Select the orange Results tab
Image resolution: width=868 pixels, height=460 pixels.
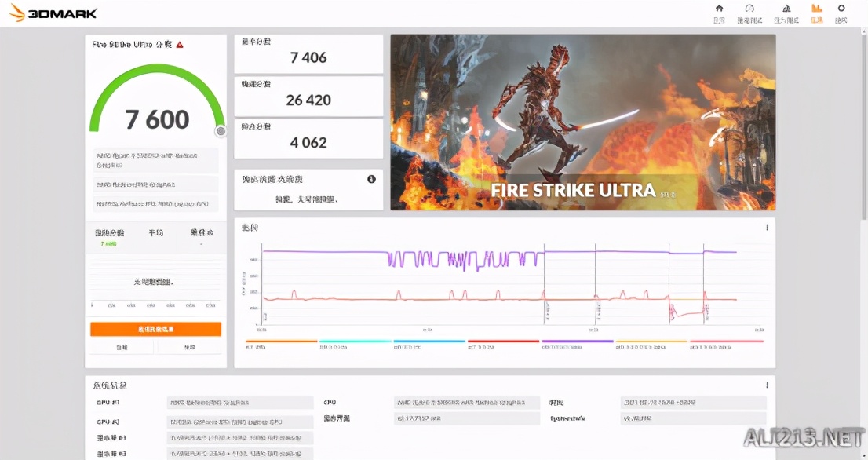point(816,13)
